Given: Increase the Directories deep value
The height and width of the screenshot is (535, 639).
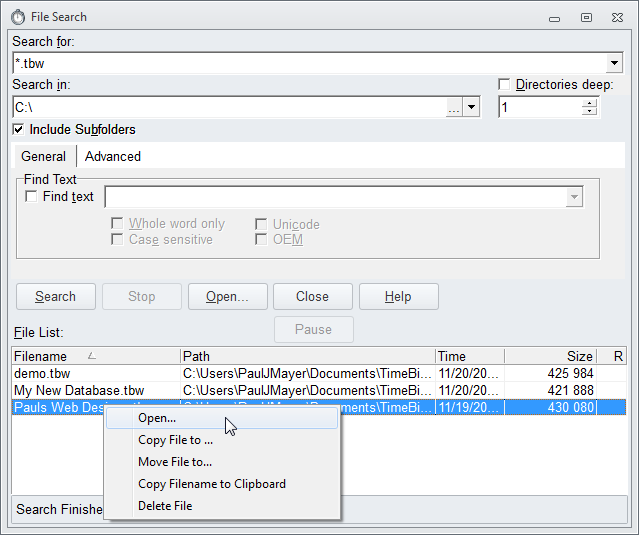Looking at the screenshot, I should [589, 102].
